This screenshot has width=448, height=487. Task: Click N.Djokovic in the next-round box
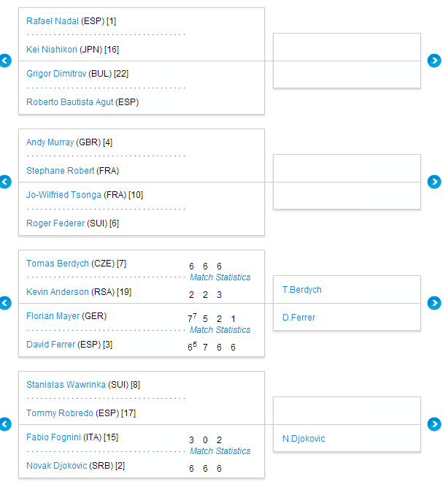coord(304,439)
